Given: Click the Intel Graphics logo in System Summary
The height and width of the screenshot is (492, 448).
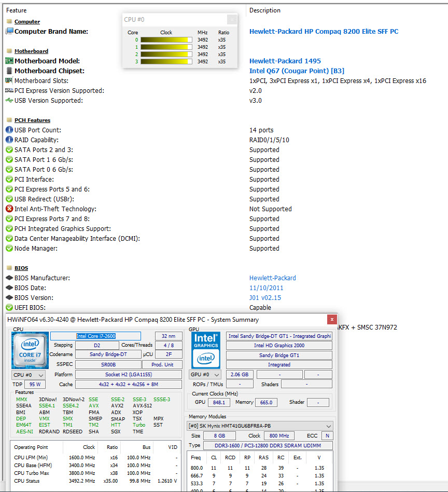Looking at the screenshot, I should click(x=206, y=350).
